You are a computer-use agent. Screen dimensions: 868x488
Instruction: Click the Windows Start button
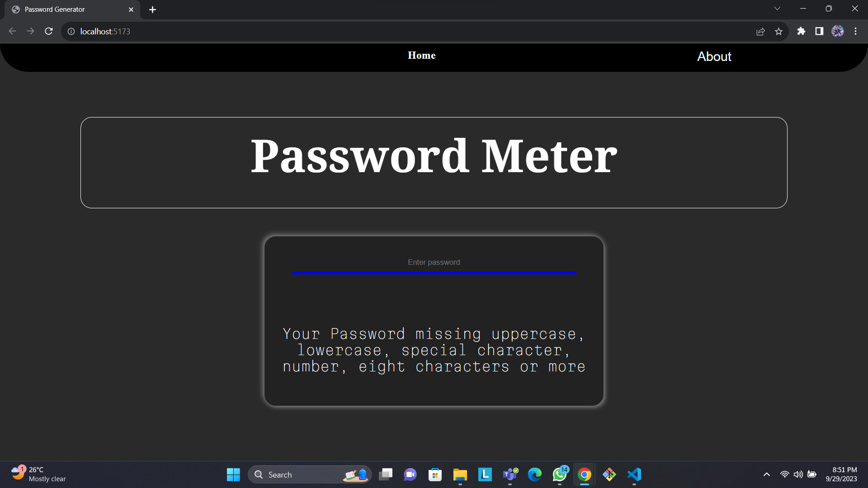233,474
